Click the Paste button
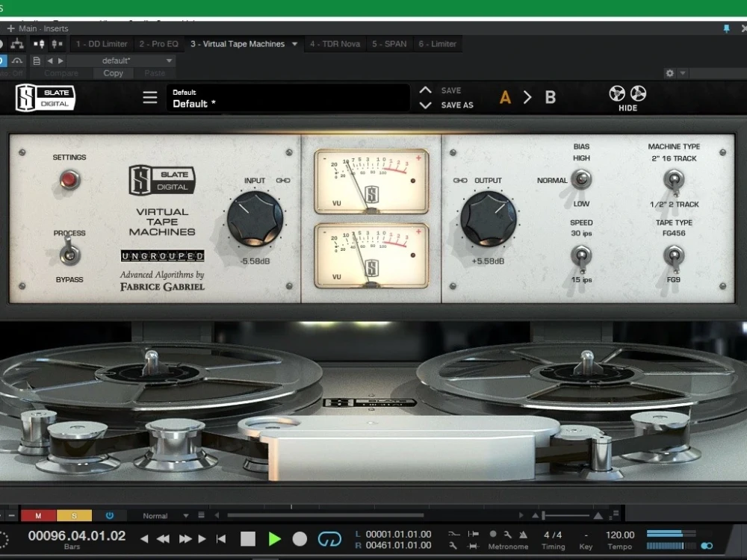Viewport: 747px width, 560px height. tap(155, 73)
